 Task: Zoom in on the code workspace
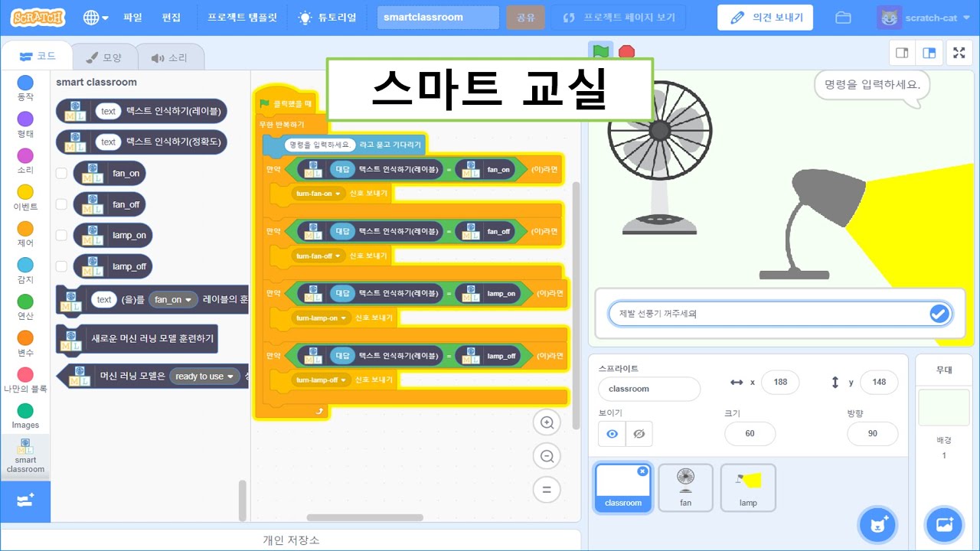coord(547,423)
